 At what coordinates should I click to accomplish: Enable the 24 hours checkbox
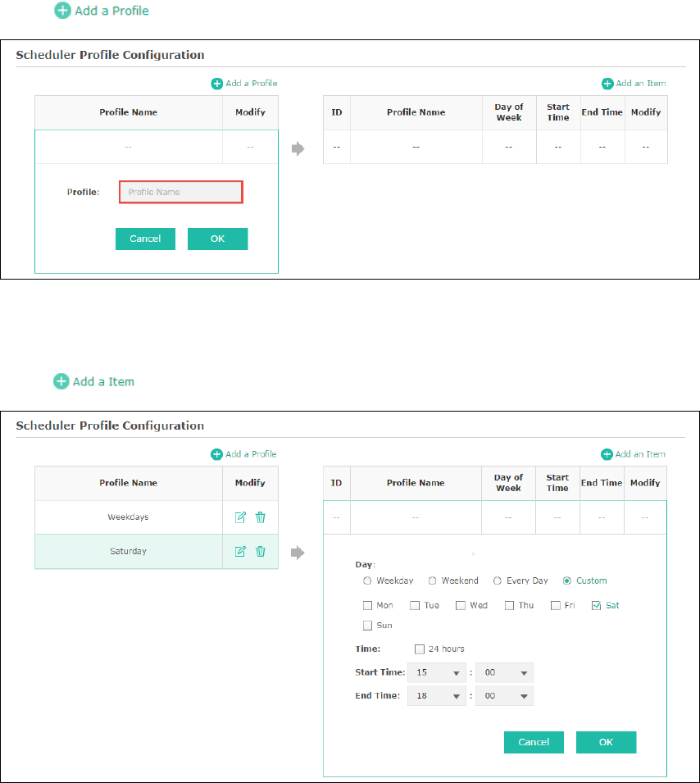420,649
